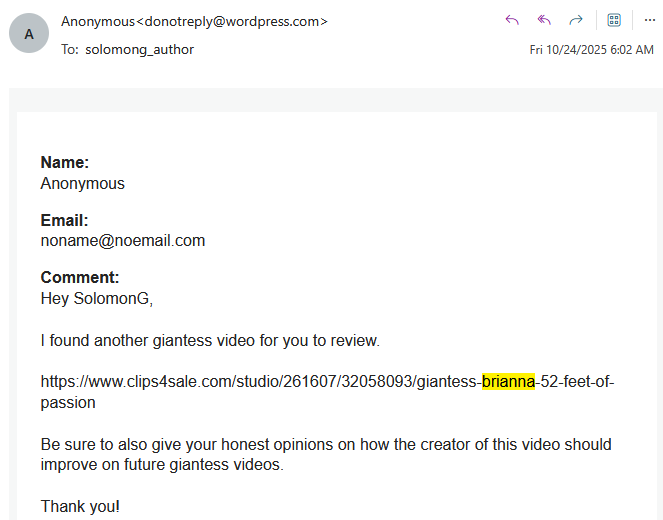Image resolution: width=663 pixels, height=520 pixels.
Task: Click 'Anonymous' value under the Name field
Action: pos(83,183)
